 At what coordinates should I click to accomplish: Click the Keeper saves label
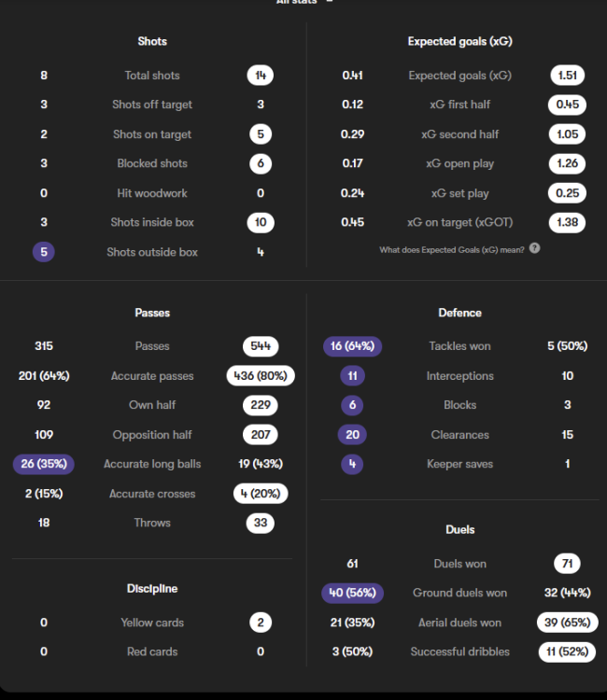point(459,464)
